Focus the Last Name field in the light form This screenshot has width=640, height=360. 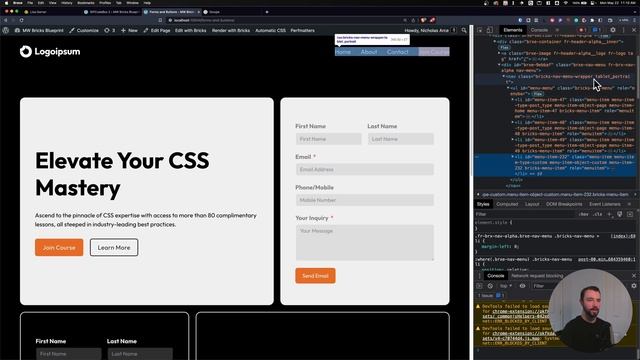400,139
